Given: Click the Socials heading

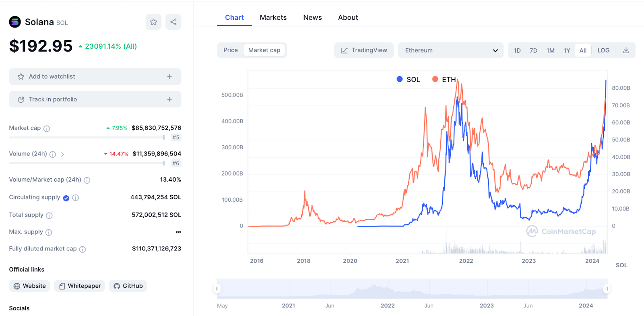Looking at the screenshot, I should pos(19,308).
